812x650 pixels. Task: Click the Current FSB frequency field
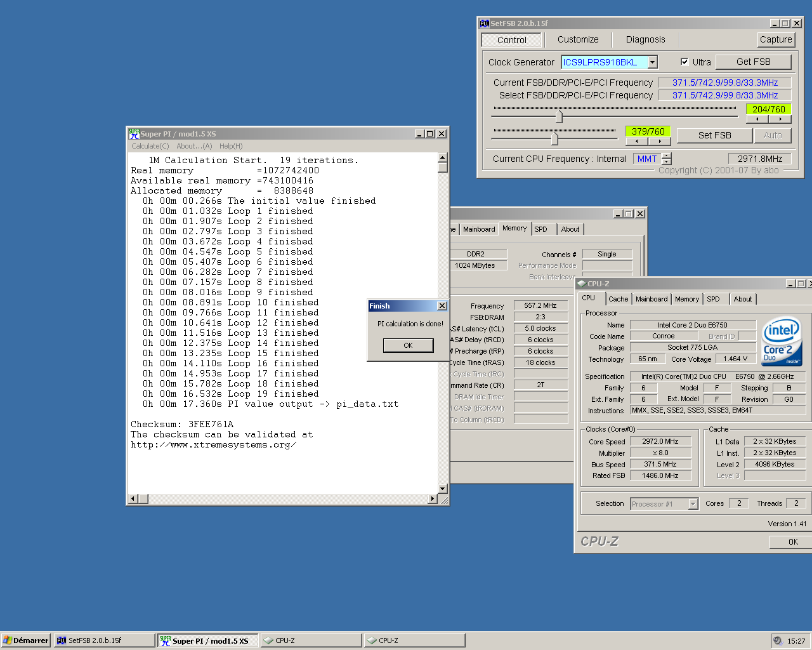coord(725,83)
